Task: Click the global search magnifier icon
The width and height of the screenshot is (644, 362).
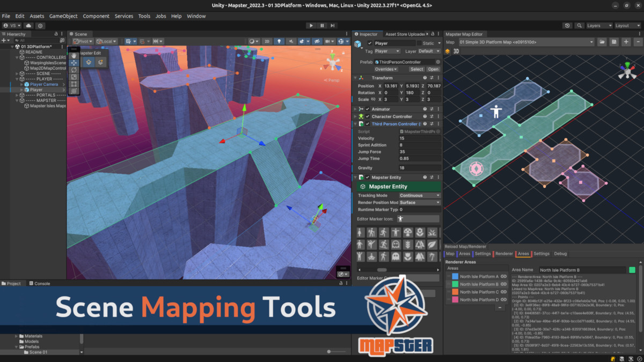Action: tap(579, 25)
